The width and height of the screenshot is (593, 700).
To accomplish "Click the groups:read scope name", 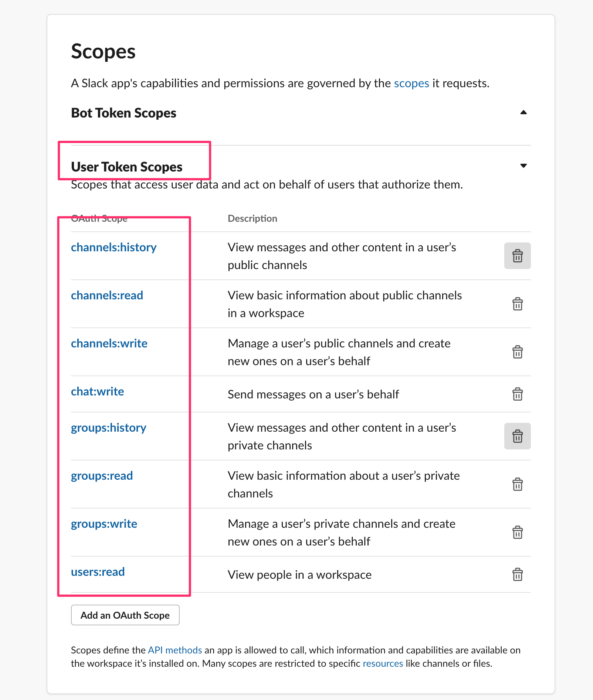I will click(x=102, y=476).
